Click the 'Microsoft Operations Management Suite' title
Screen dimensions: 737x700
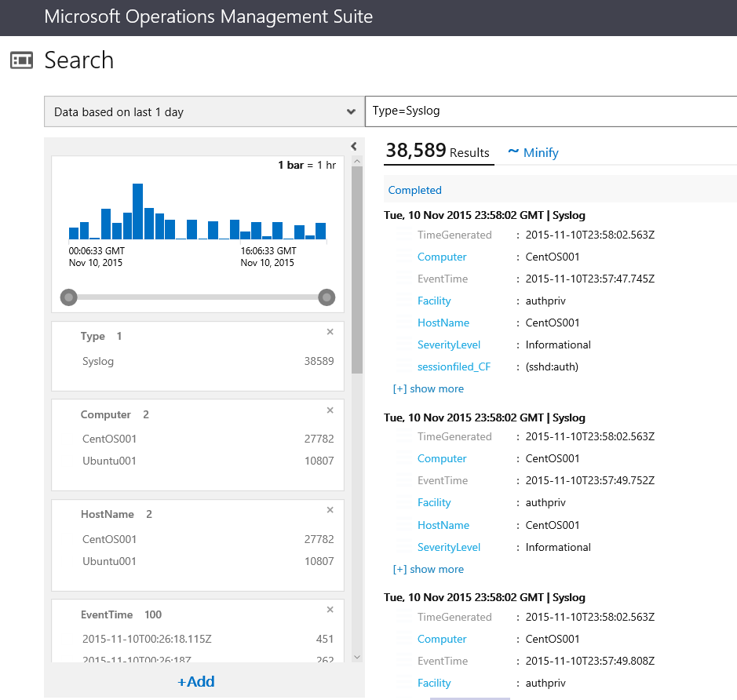tap(208, 17)
